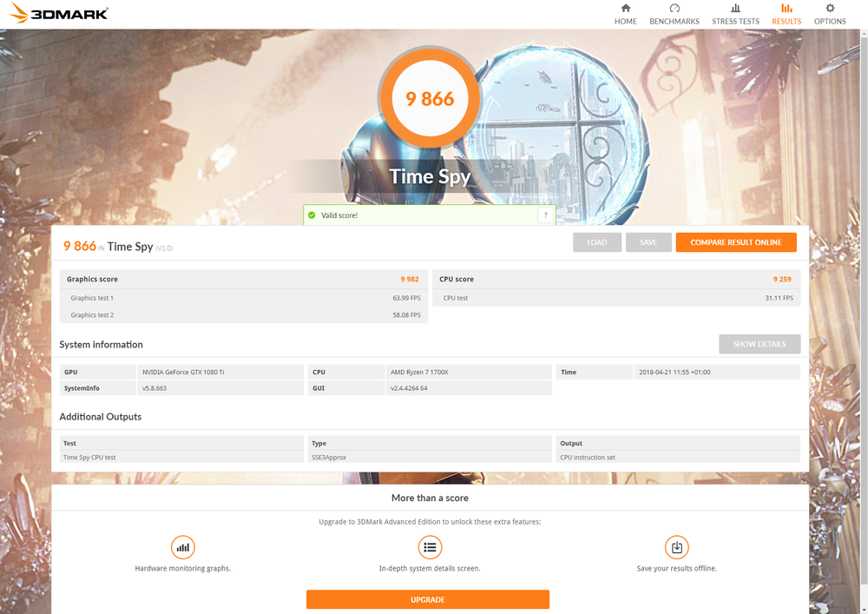Click the System information heading
868x614 pixels.
[101, 345]
